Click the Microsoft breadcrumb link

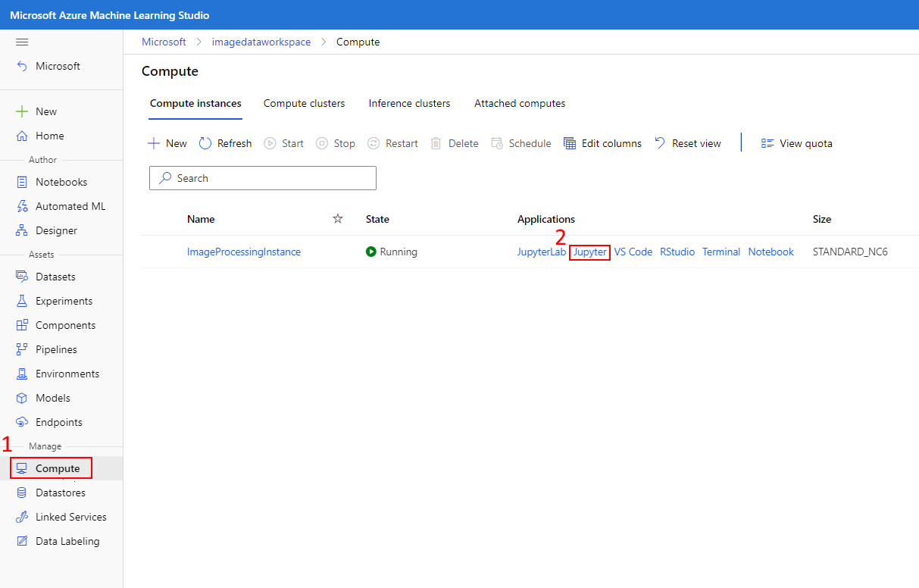coord(164,42)
